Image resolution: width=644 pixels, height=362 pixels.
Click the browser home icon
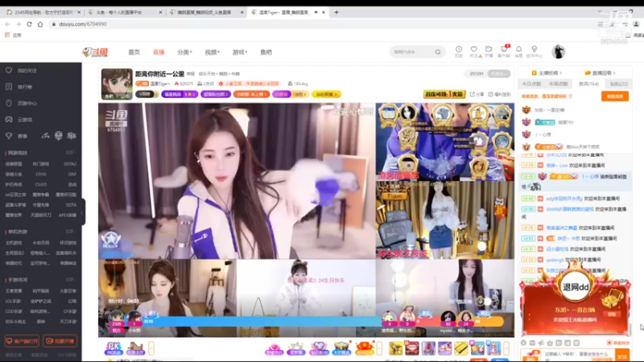point(39,24)
